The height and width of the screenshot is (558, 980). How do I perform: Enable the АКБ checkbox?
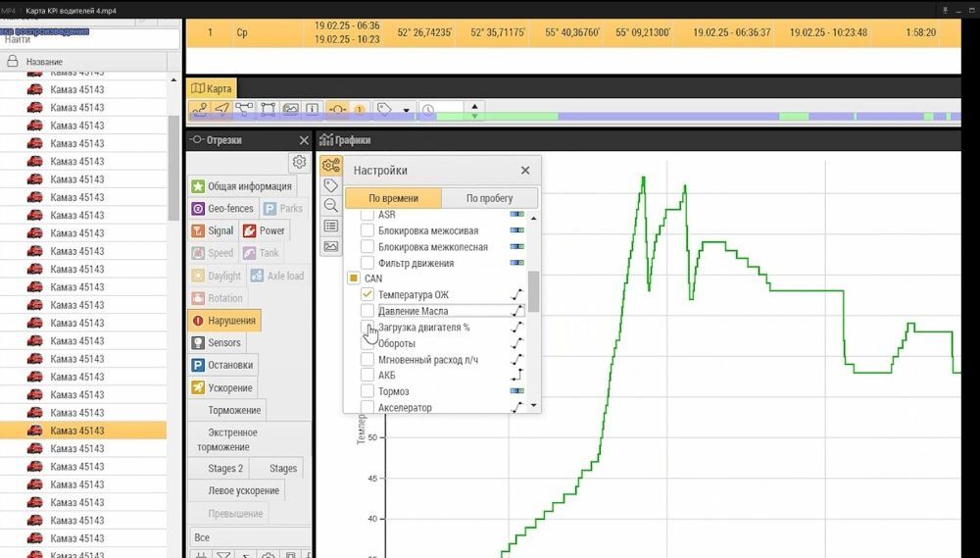[367, 376]
